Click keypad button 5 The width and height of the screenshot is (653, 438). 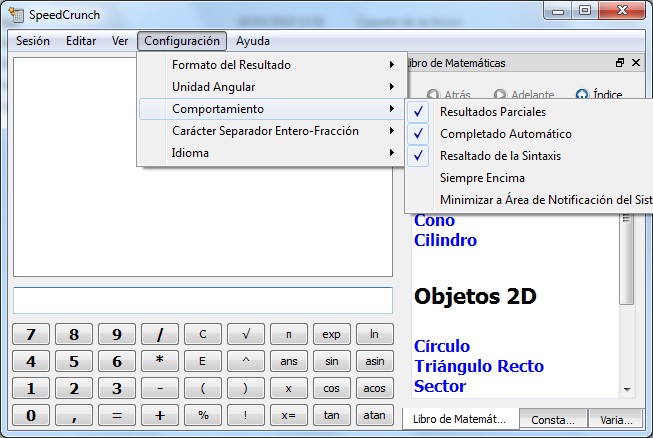tap(74, 361)
